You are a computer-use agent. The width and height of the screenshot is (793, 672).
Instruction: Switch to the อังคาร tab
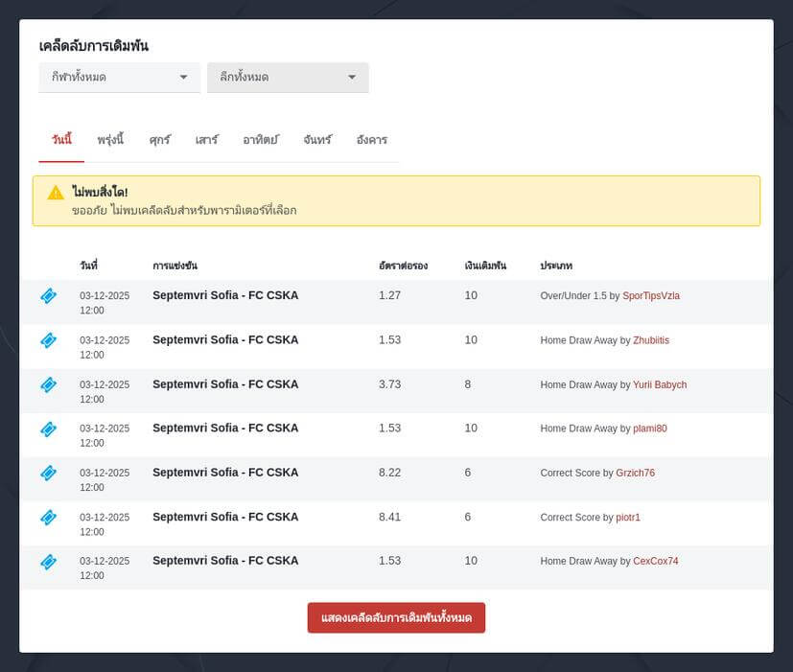click(371, 140)
